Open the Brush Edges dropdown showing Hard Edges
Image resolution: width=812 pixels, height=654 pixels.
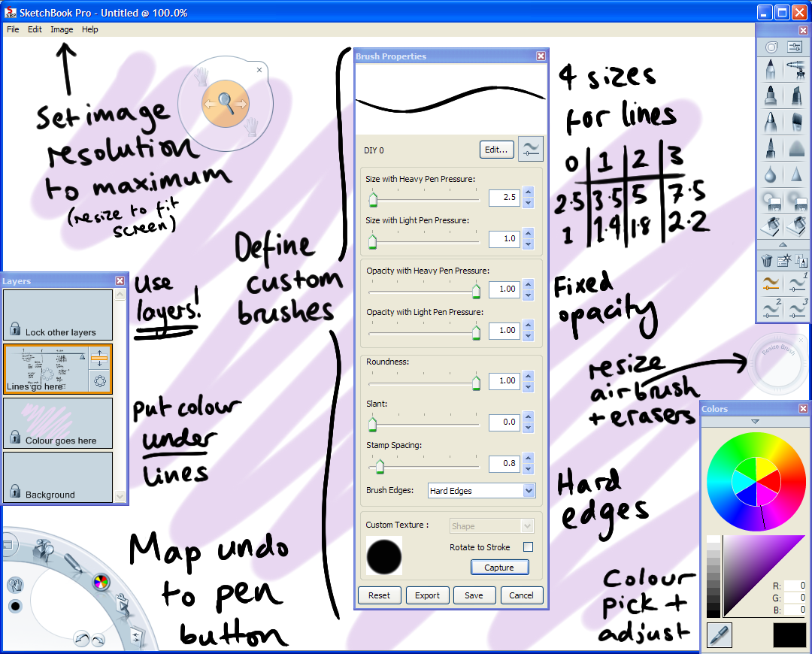tap(481, 490)
